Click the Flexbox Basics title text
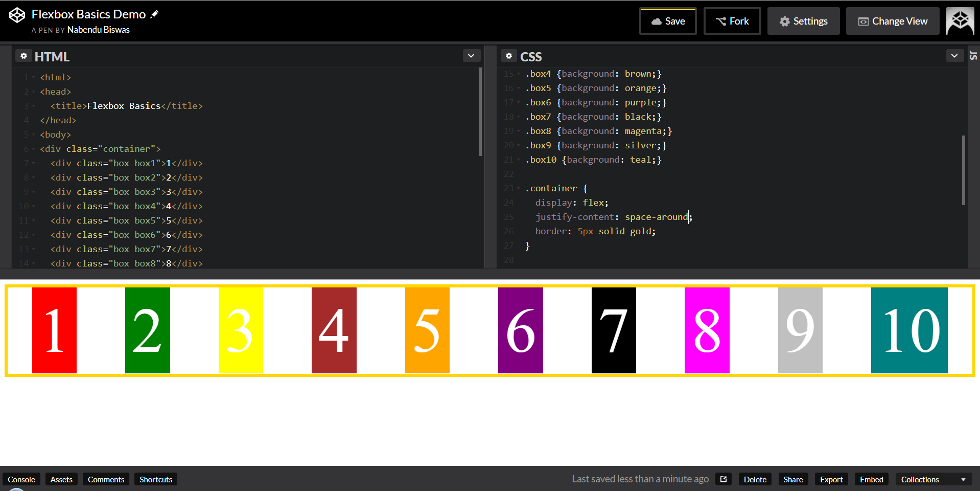Viewport: 980px width, 491px height. 124,106
